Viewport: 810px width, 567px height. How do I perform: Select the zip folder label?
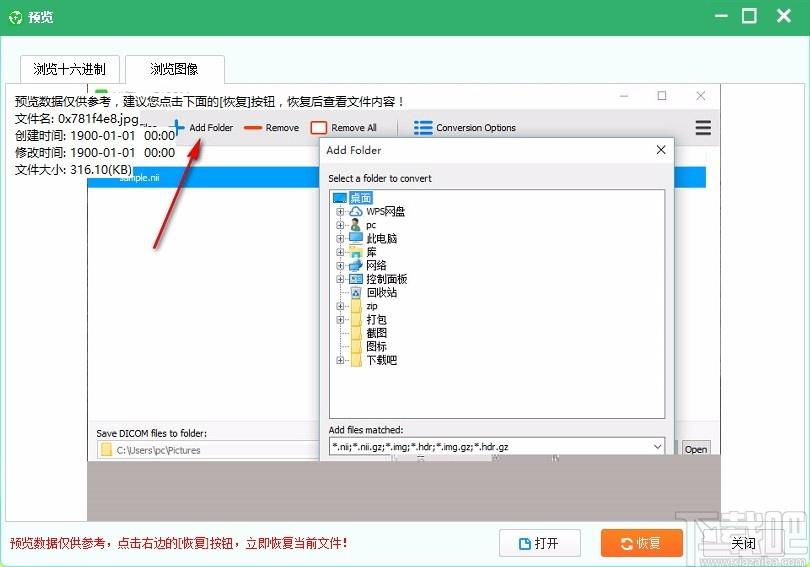372,306
